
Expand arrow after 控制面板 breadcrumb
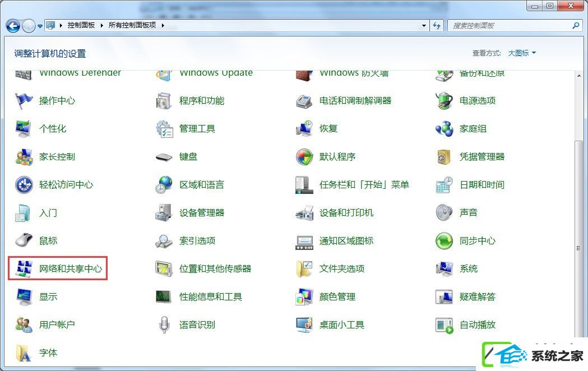[101, 25]
